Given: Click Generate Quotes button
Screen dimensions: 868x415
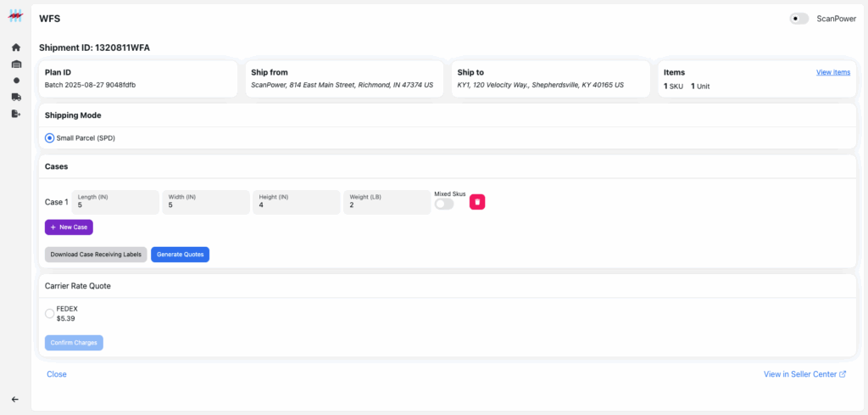Looking at the screenshot, I should (180, 255).
